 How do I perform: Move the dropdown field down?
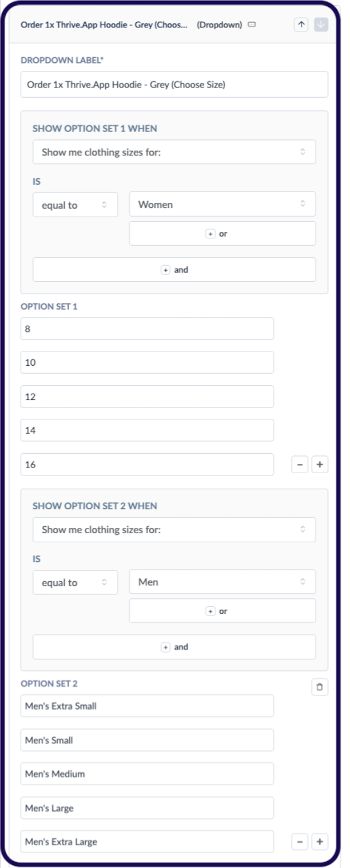click(320, 25)
